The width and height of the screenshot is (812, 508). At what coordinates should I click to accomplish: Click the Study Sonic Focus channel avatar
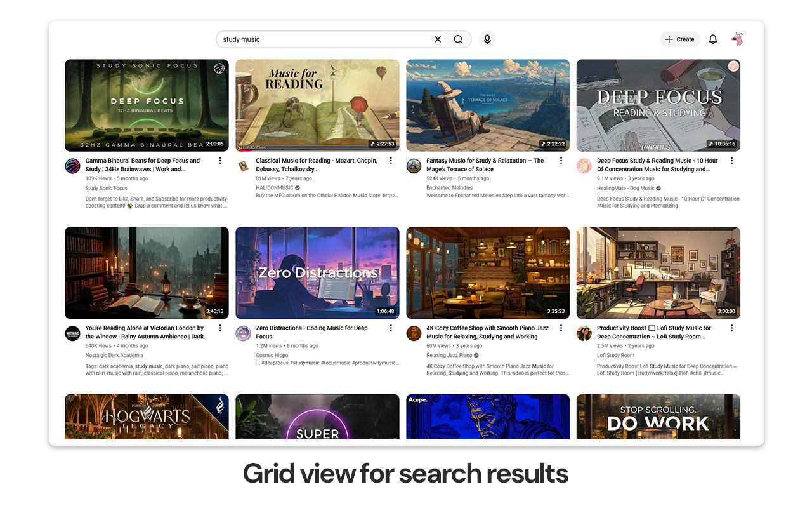click(x=73, y=166)
